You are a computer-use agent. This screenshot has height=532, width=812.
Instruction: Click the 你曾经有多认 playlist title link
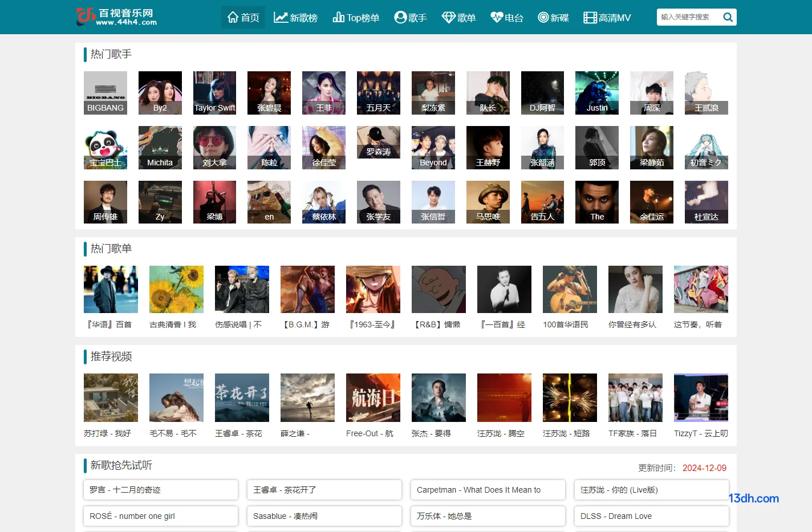click(632, 324)
